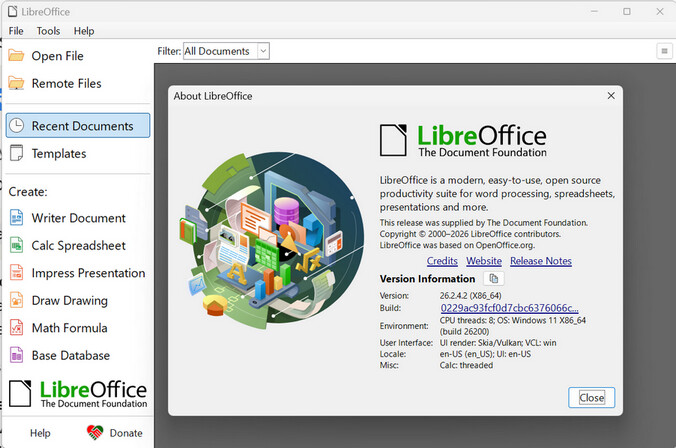Viewport: 676px width, 448px height.
Task: Create a new Calc Spreadsheet
Action: [x=78, y=245]
